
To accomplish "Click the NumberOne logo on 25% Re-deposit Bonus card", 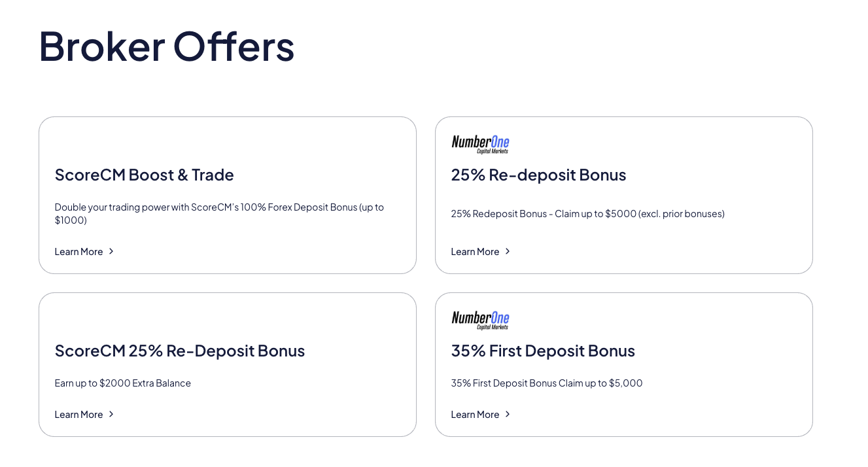I will coord(480,145).
